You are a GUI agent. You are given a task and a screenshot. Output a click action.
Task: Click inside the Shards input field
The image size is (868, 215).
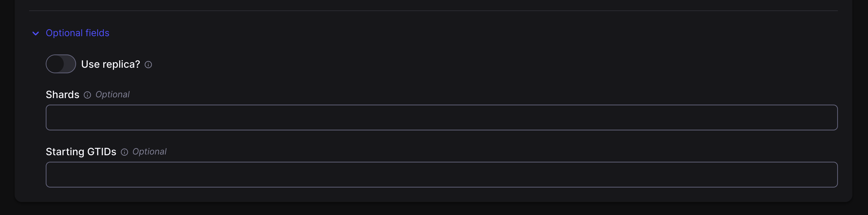point(441,117)
